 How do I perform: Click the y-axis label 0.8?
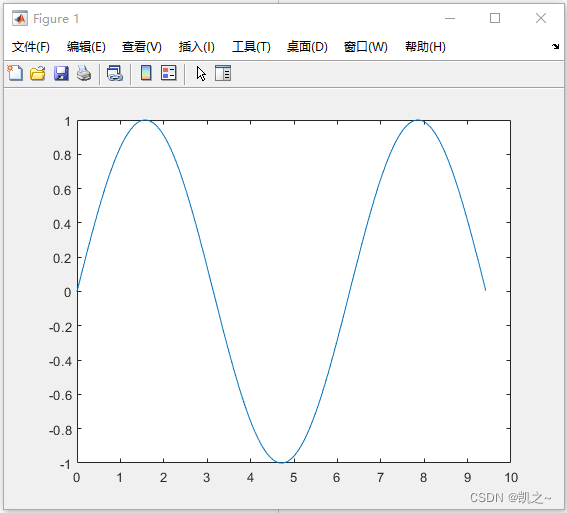tap(62, 156)
